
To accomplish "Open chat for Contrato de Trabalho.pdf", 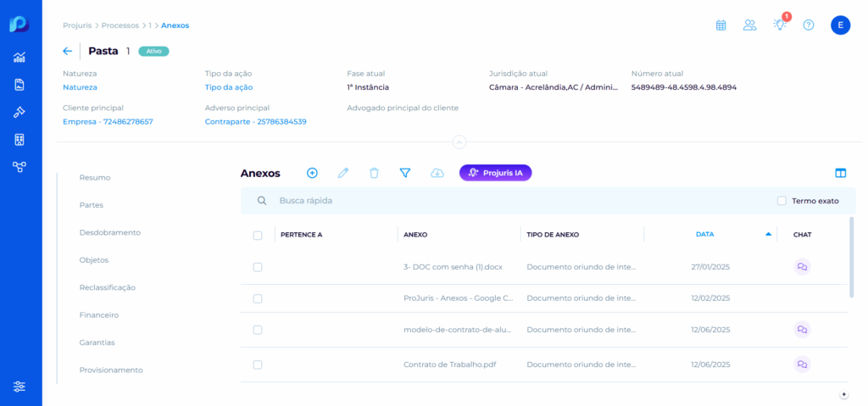I will click(802, 364).
